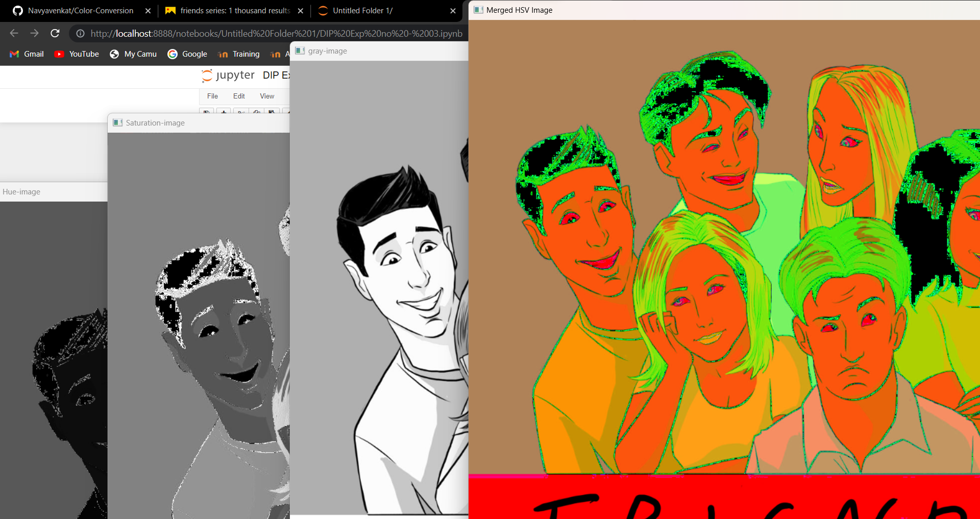Viewport: 980px width, 519px height.
Task: Close the Untitled Folder 1/ tab
Action: click(x=453, y=11)
